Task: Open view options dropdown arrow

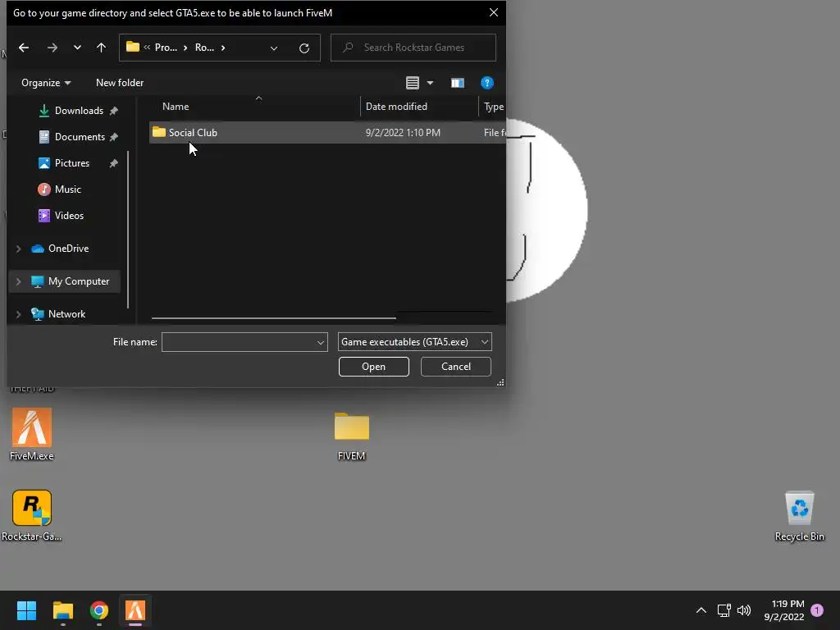Action: pos(430,83)
